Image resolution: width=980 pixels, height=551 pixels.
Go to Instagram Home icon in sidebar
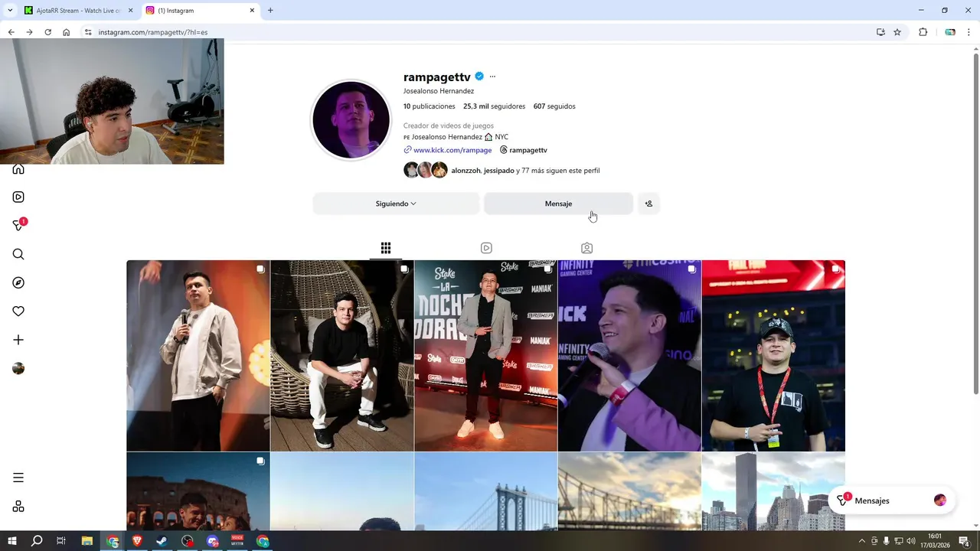coord(18,169)
